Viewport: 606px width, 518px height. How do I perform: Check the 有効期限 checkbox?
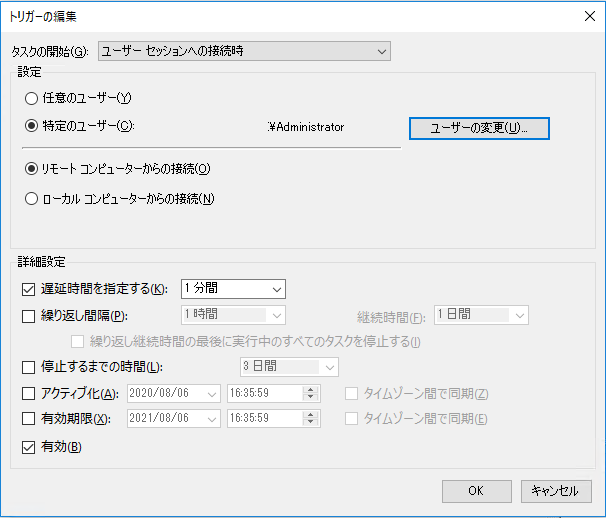(28, 419)
